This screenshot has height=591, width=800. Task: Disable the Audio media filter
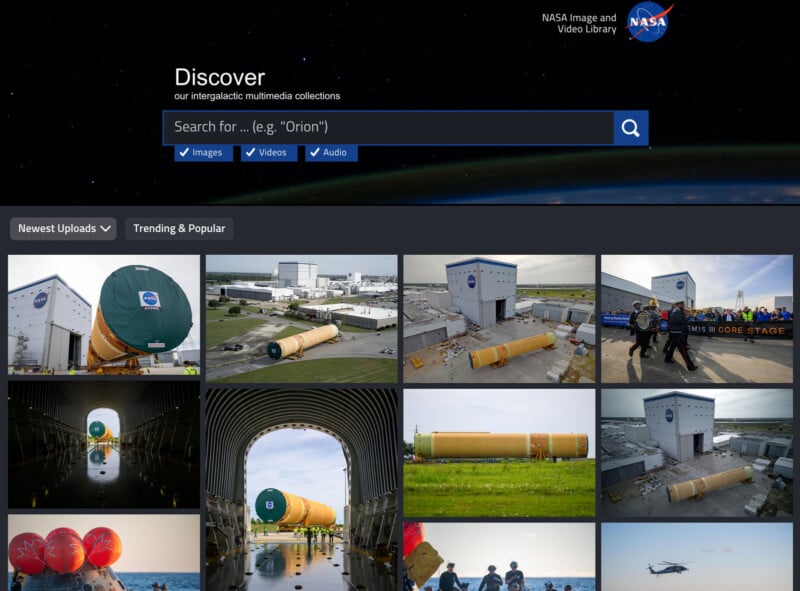(x=331, y=152)
